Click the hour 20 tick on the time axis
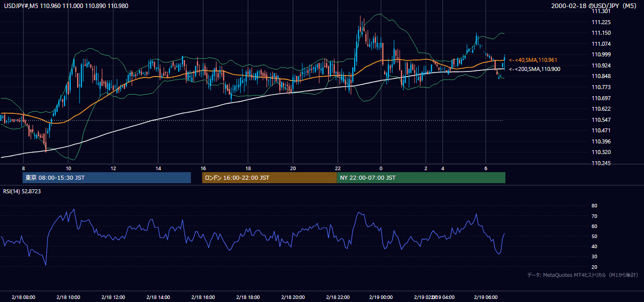The height and width of the screenshot is (302, 644). point(293,168)
